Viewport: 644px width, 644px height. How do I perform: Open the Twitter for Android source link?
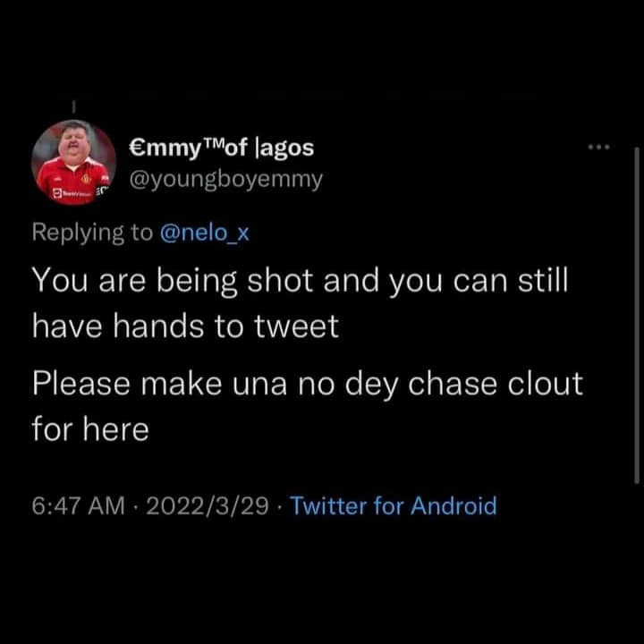tap(394, 506)
